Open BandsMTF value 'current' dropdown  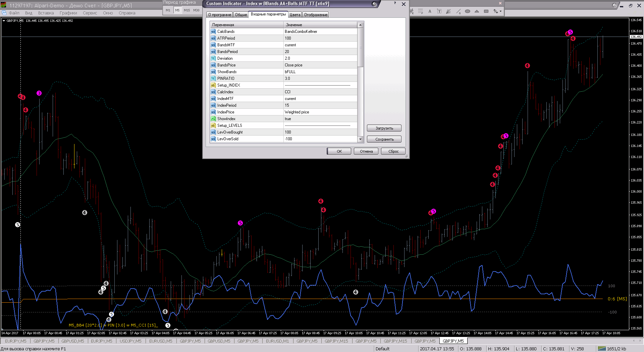[320, 45]
